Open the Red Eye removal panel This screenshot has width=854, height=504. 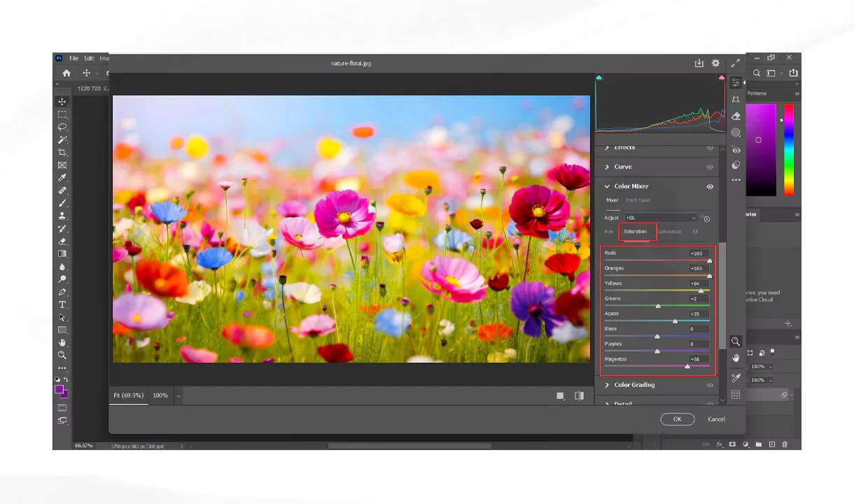[x=736, y=150]
